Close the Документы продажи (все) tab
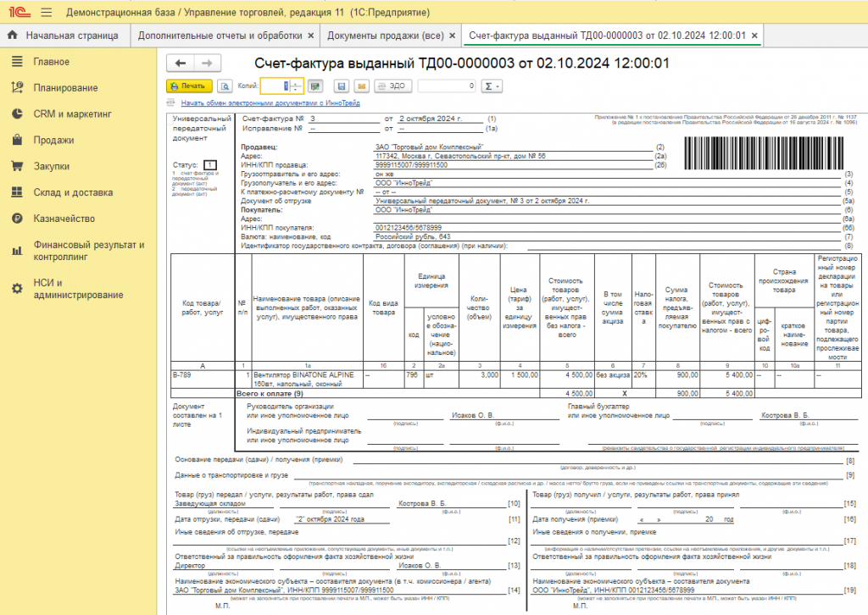 click(453, 36)
